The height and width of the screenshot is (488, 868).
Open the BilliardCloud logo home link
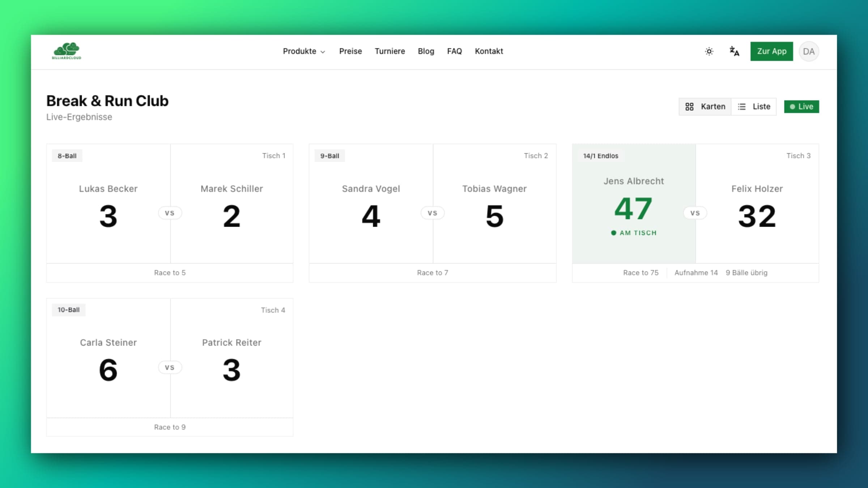tap(67, 51)
